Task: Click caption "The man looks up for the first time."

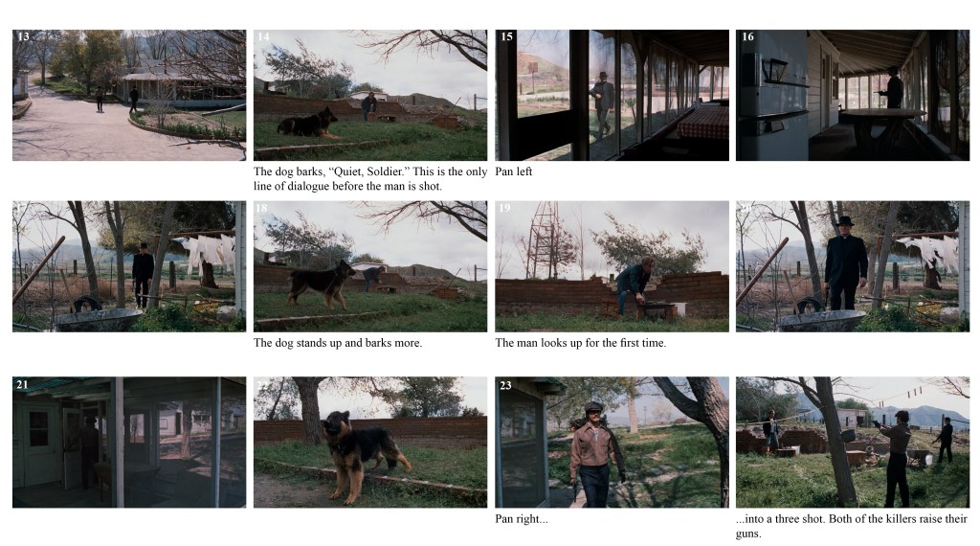Action: point(581,343)
